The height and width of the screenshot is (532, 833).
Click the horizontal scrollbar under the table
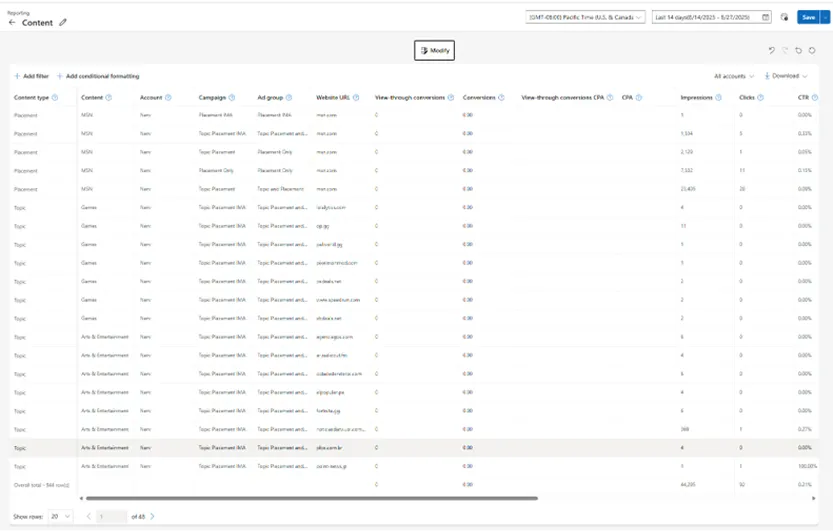[310, 498]
